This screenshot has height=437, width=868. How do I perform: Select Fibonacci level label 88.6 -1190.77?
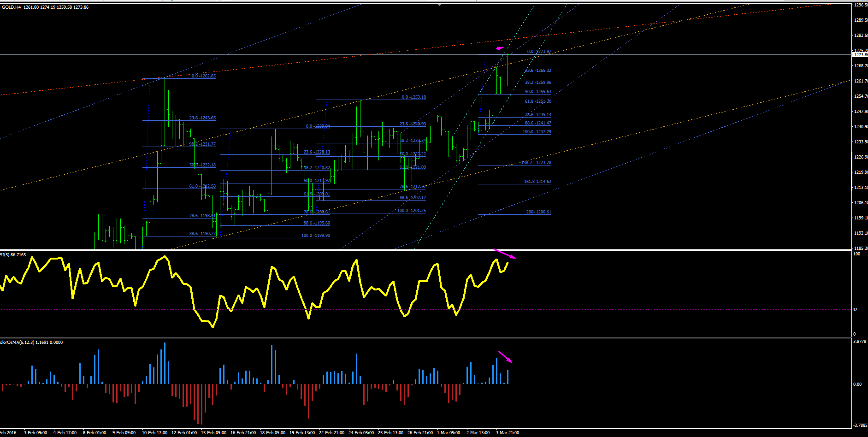point(202,234)
